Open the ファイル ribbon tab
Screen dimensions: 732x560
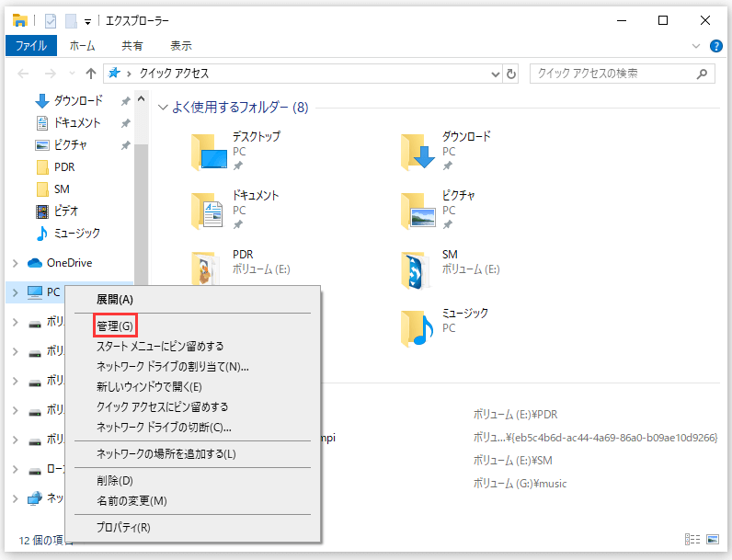31,45
